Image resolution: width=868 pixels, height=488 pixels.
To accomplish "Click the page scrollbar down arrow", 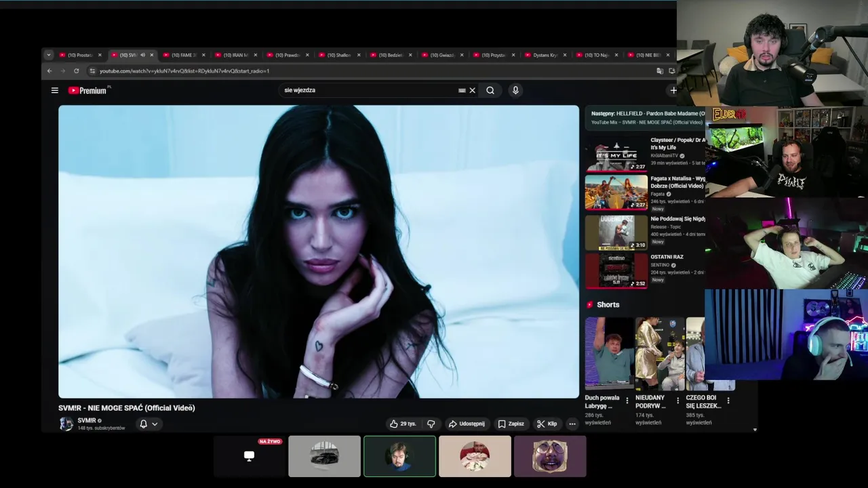I will [755, 429].
